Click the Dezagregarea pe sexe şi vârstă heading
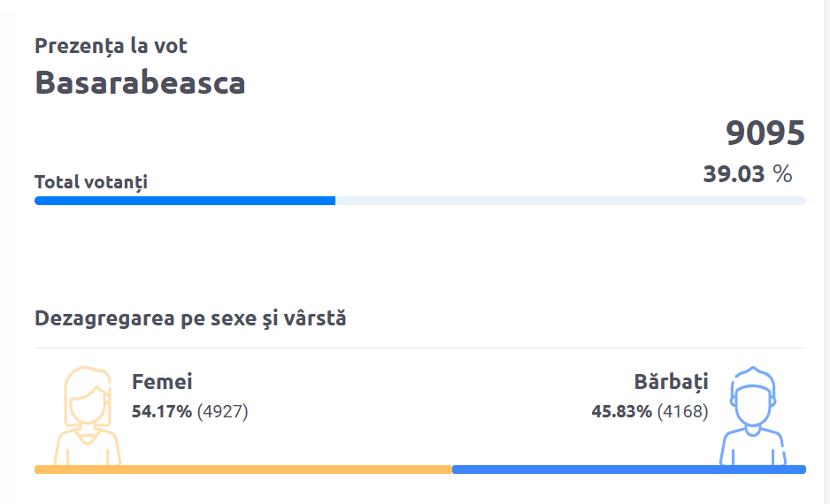Screen dimensions: 830x504 [x=190, y=318]
